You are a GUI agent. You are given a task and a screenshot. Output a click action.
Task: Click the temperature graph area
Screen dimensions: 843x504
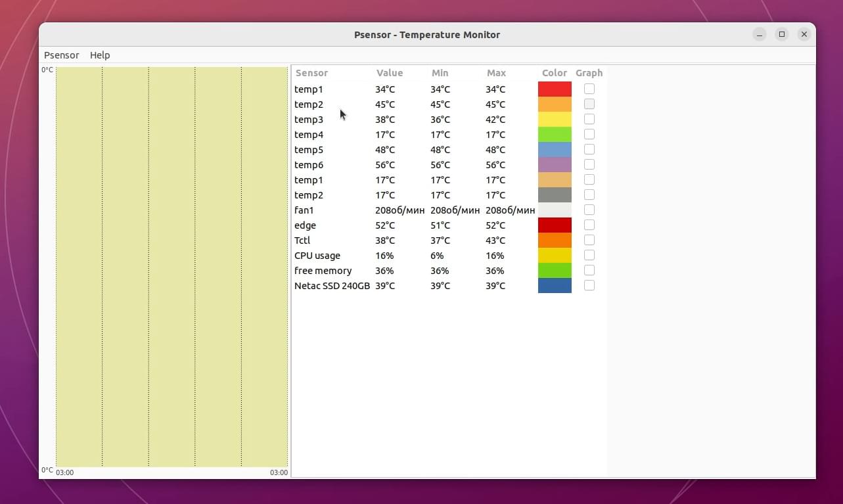(x=171, y=267)
